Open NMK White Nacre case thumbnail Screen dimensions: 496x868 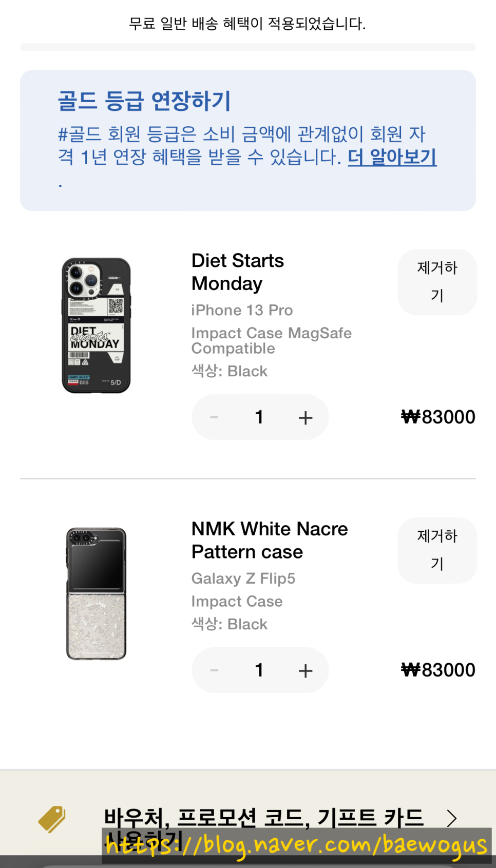point(96,594)
